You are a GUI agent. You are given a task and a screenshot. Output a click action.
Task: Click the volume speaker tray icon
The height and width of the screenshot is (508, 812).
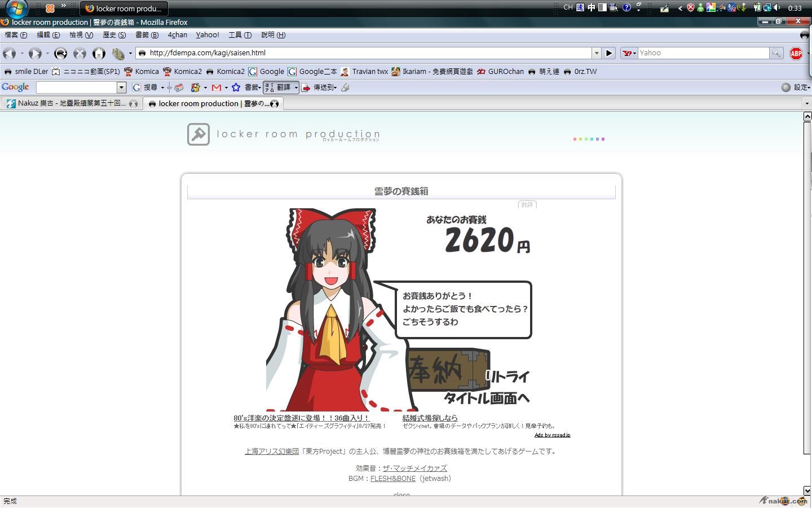[777, 7]
